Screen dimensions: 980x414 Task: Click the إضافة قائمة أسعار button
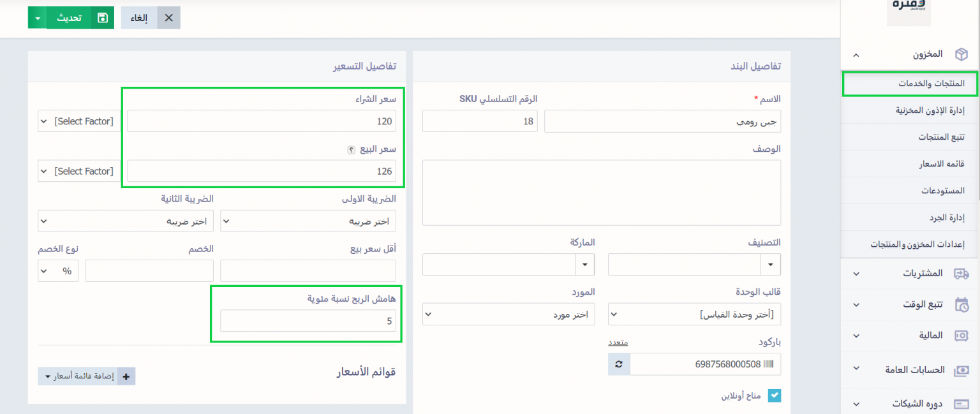(x=87, y=376)
